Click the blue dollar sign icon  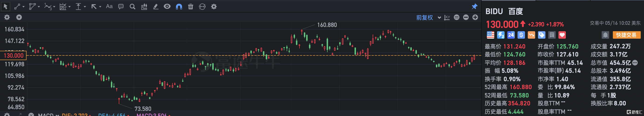(521, 35)
